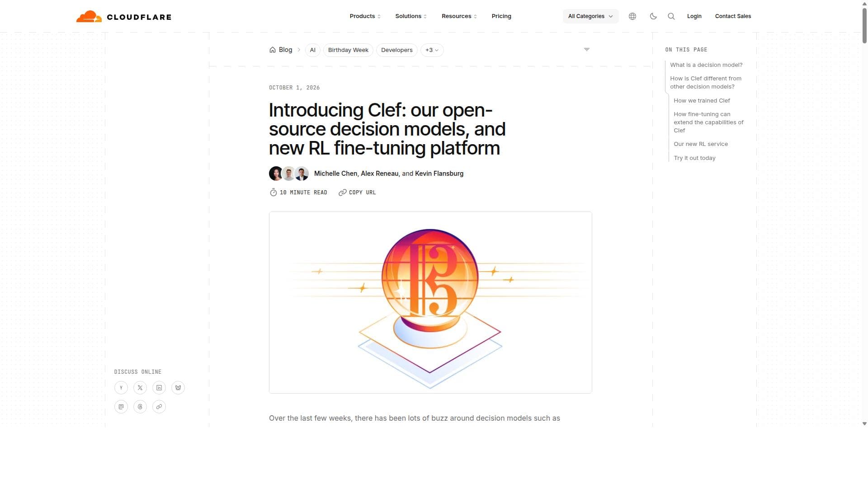Open the Solutions dropdown menu
This screenshot has height=488, width=868.
pyautogui.click(x=411, y=16)
